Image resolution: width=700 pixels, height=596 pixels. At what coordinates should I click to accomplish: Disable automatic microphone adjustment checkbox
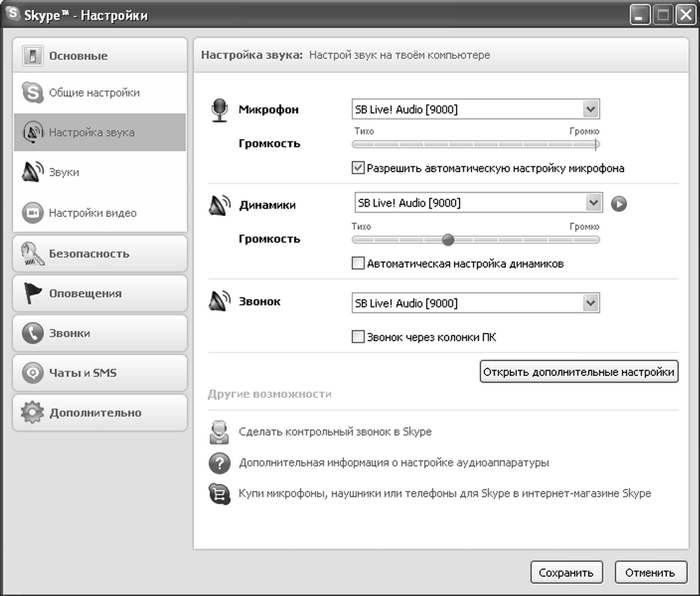358,168
